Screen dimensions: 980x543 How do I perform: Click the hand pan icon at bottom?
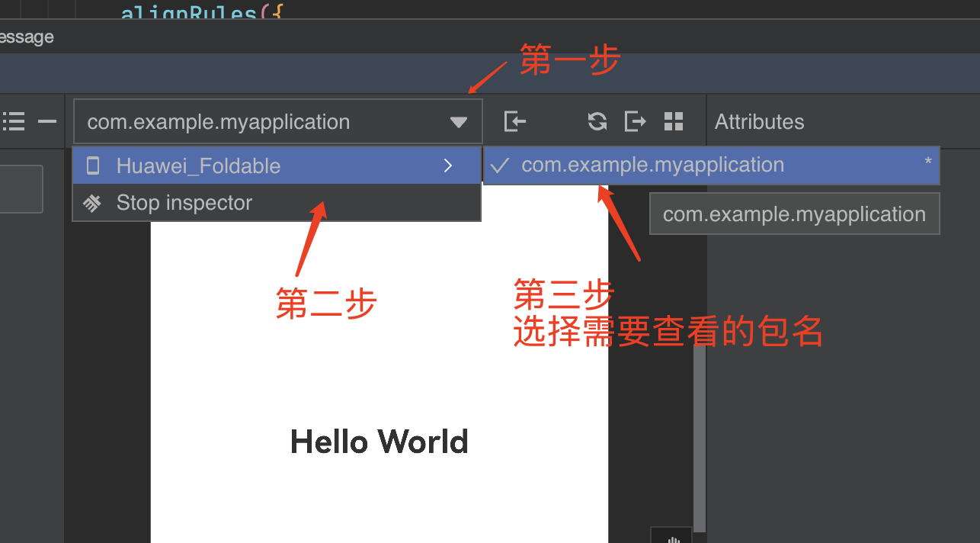(671, 537)
